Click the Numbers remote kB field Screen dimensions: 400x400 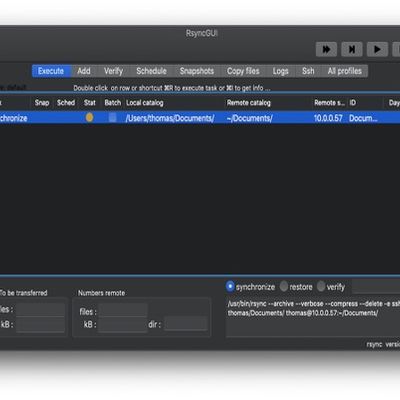(x=123, y=324)
